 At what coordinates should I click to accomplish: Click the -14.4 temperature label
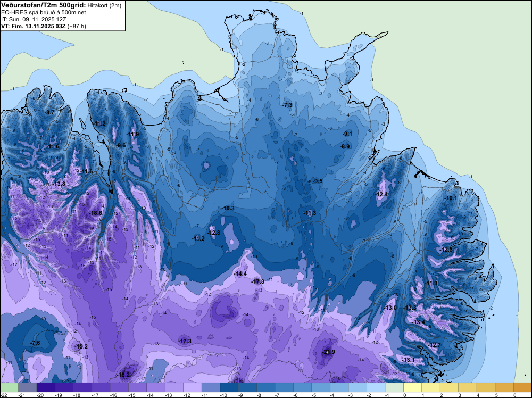point(240,273)
